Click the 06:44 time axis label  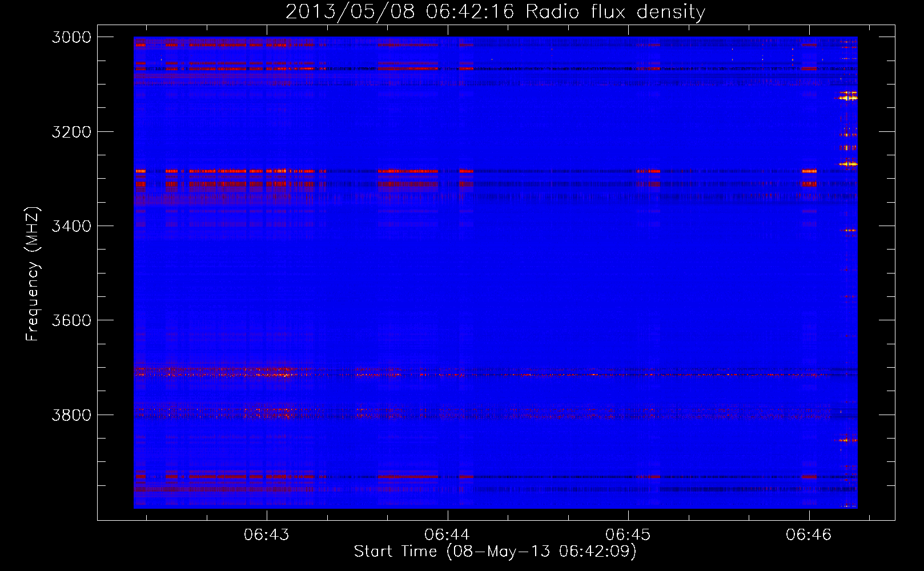tap(447, 535)
